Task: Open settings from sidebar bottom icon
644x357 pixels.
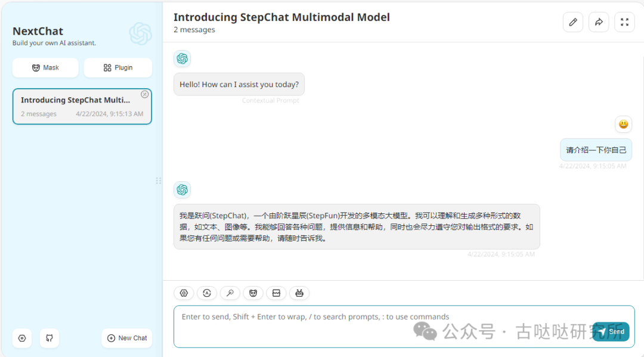Action: point(22,338)
